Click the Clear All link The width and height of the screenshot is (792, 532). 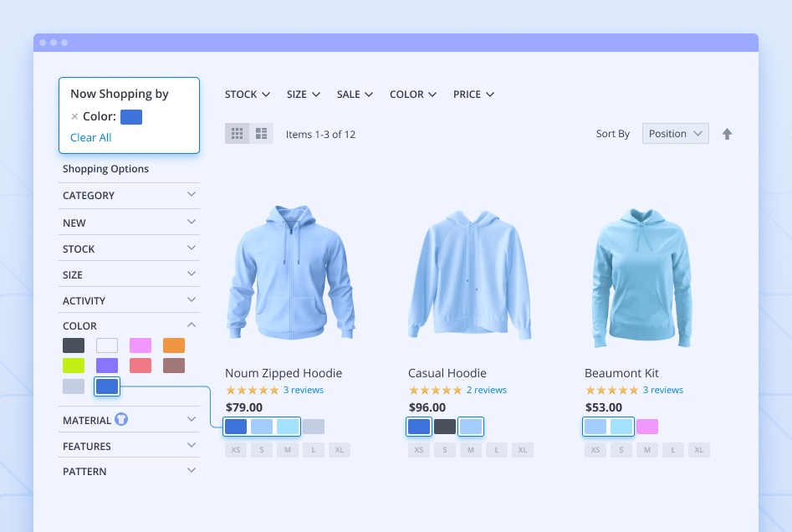tap(90, 138)
